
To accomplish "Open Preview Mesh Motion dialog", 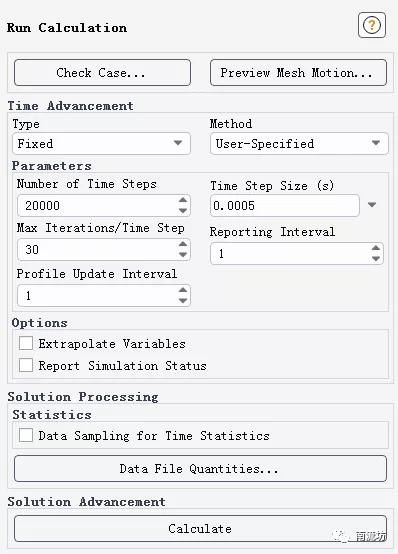I will coord(298,72).
